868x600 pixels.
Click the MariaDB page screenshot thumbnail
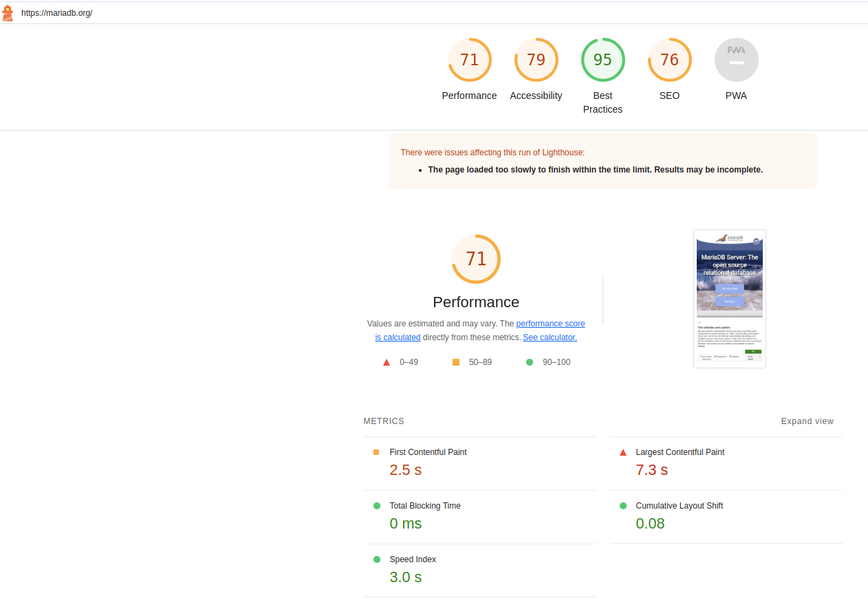tap(729, 299)
